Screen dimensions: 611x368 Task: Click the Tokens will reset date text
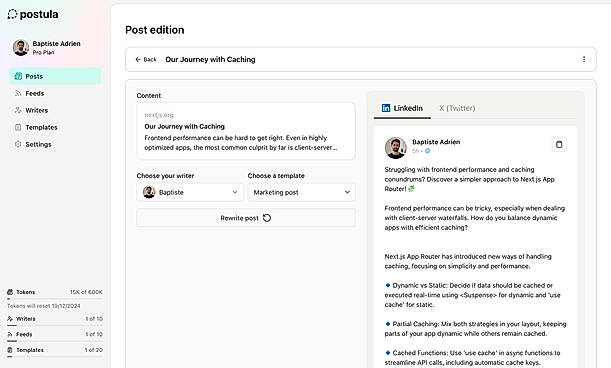[44, 306]
